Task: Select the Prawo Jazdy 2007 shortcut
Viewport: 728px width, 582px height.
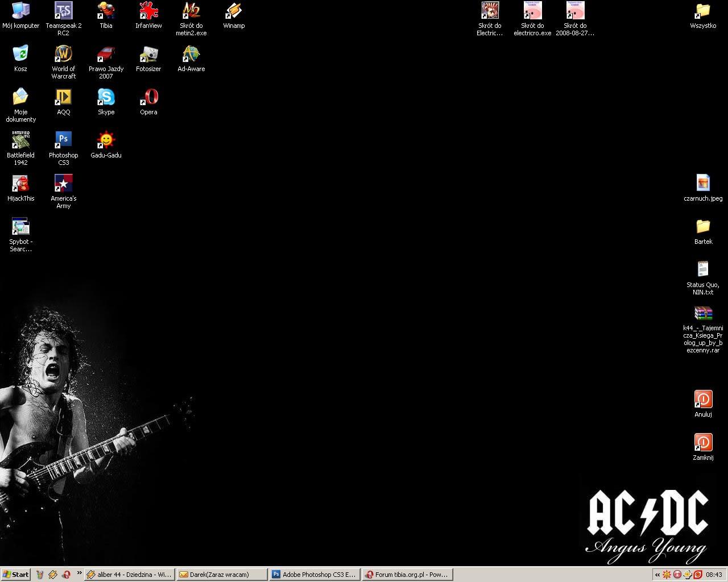Action: tap(106, 62)
